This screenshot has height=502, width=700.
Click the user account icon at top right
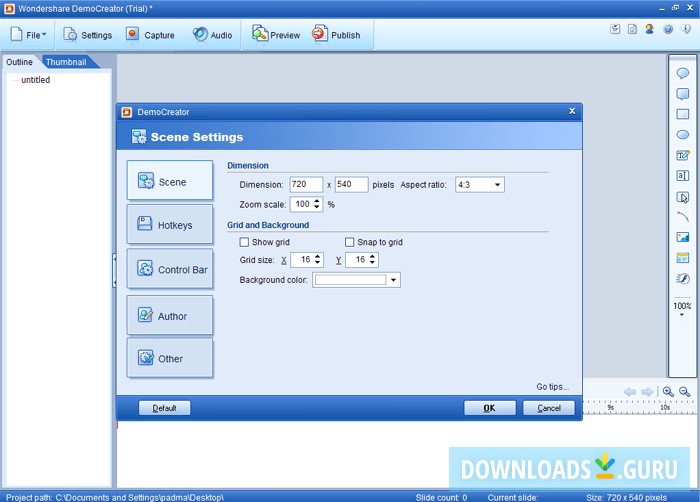click(x=650, y=29)
